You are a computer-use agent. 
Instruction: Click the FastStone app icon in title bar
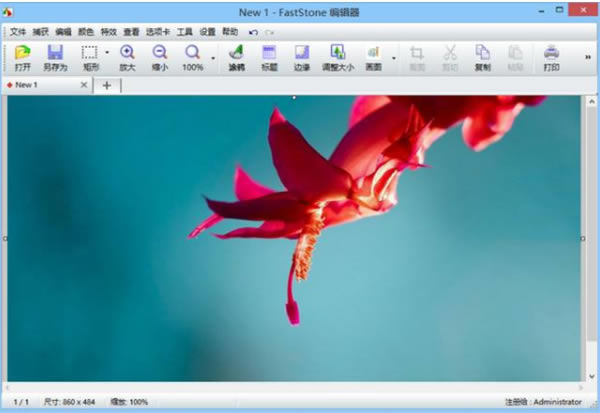coord(8,12)
